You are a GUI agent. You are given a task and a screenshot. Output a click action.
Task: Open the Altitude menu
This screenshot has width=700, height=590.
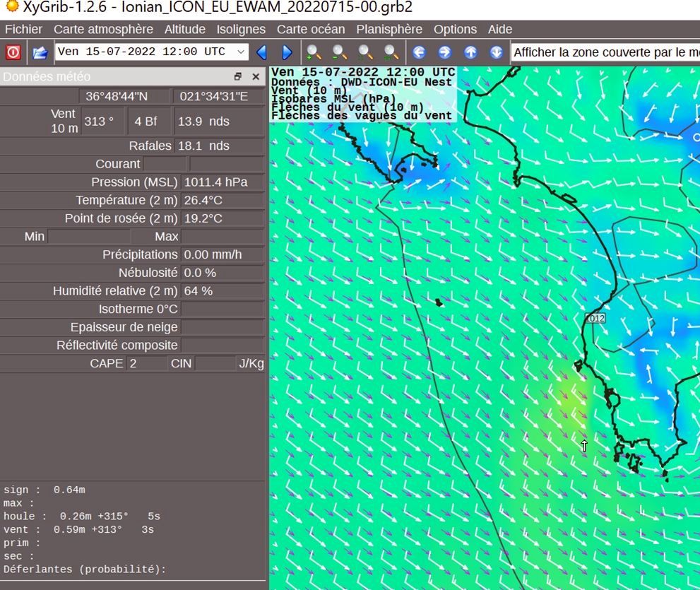pyautogui.click(x=185, y=30)
